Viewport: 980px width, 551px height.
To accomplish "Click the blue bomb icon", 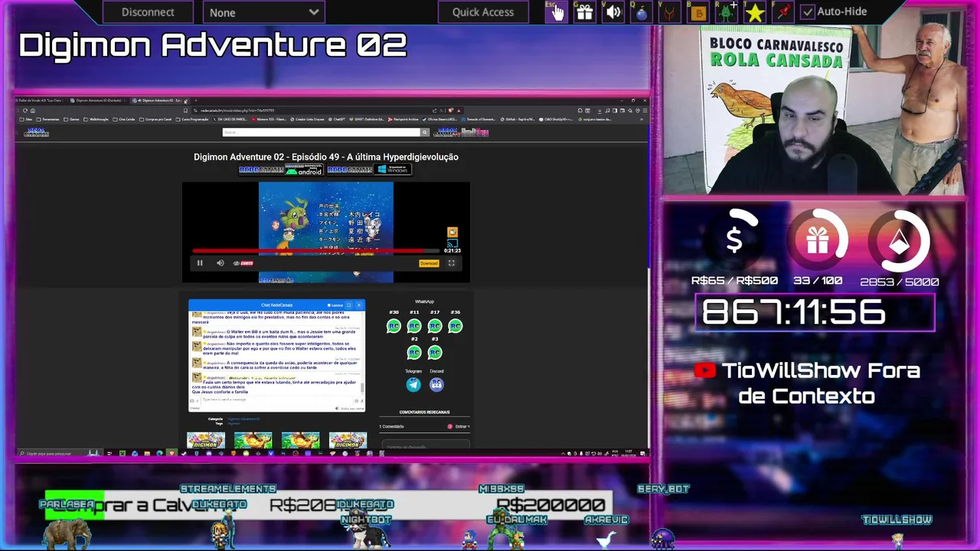I will (642, 11).
